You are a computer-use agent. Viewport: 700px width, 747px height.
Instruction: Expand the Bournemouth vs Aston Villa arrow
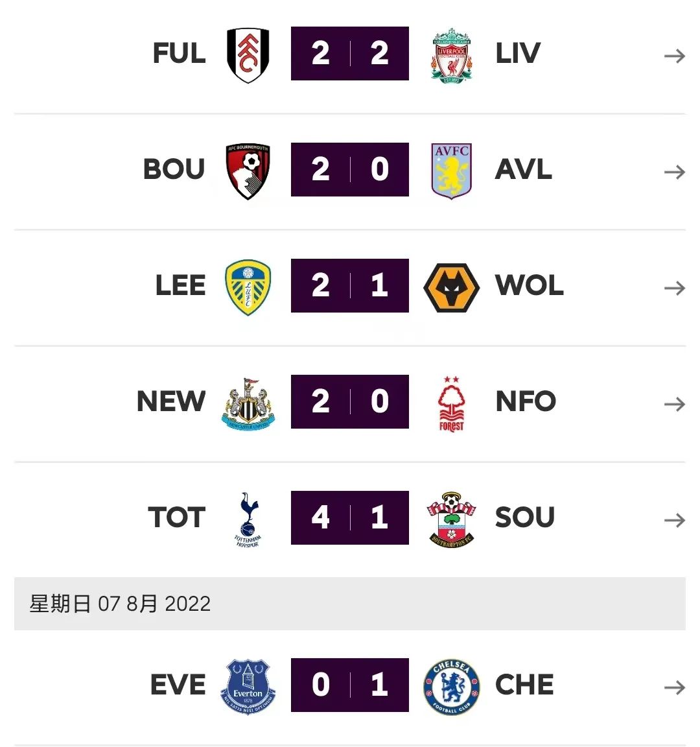(x=674, y=172)
